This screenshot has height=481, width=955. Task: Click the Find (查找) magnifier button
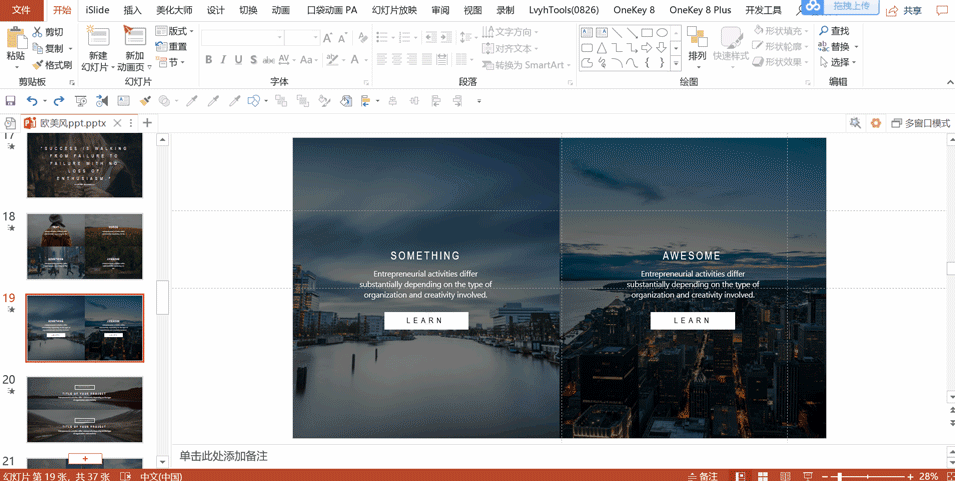[834, 30]
